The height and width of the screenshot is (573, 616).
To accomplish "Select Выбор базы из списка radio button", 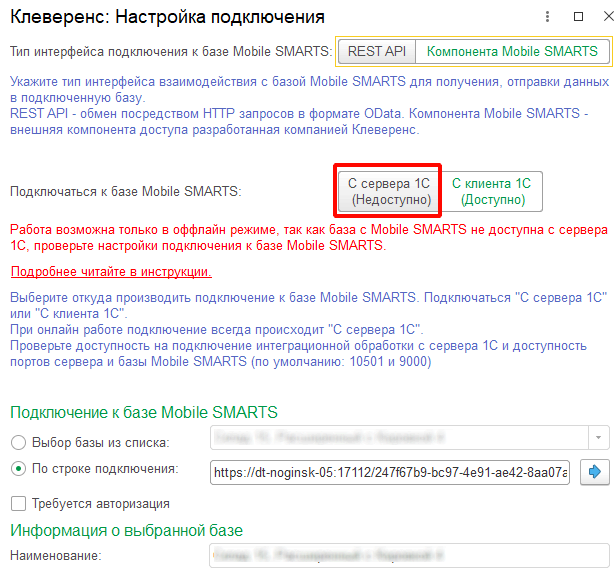I will (18, 443).
